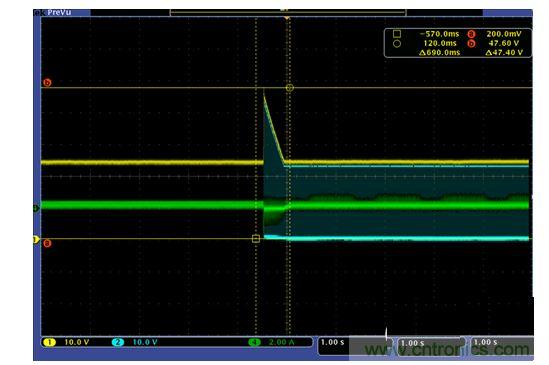Click the red cursor 'a' marker on left edge
Screen dimensions: 549x365
point(47,243)
